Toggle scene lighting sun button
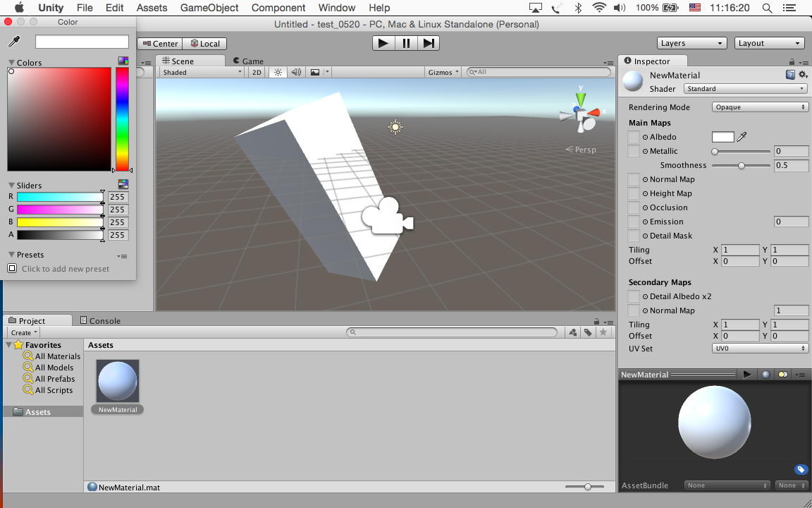 click(x=278, y=72)
